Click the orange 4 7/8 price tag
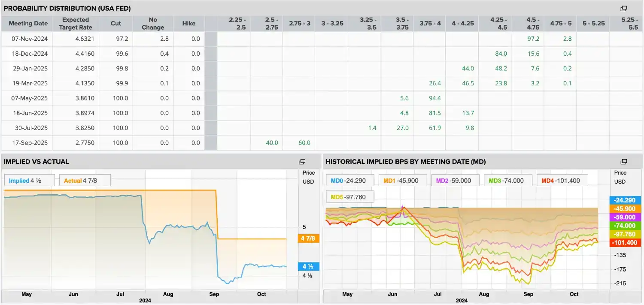644x305 pixels. [309, 239]
